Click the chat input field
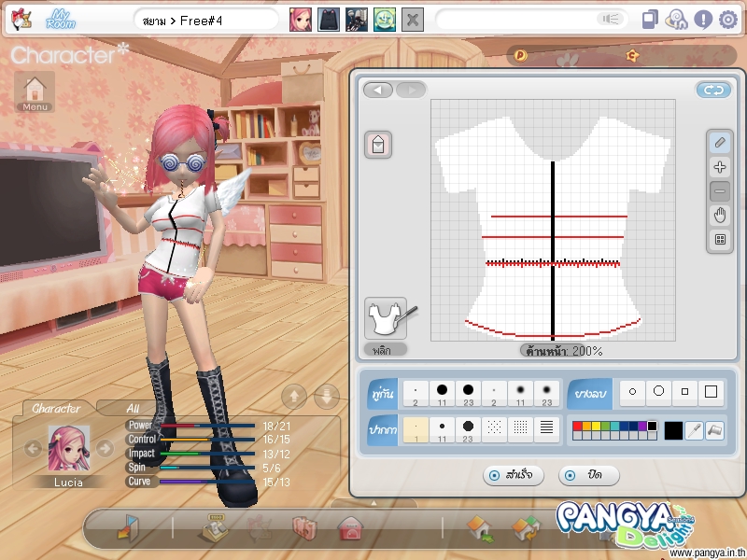Screen dimensions: 747x560 tap(531, 20)
